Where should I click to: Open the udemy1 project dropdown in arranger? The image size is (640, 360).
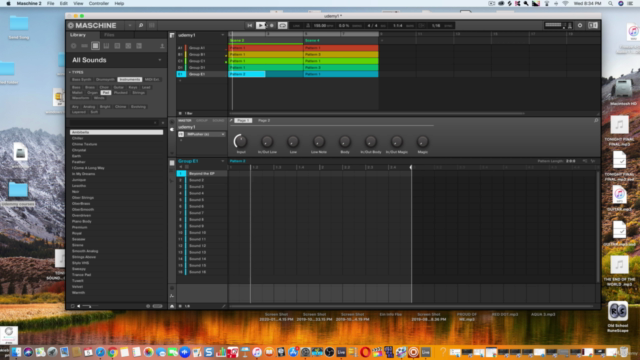pyautogui.click(x=222, y=35)
